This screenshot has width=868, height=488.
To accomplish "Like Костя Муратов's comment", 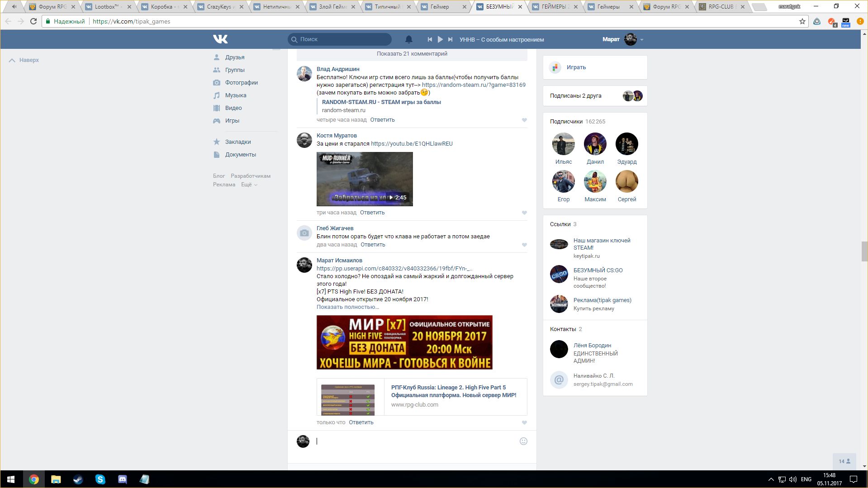I will tap(524, 213).
